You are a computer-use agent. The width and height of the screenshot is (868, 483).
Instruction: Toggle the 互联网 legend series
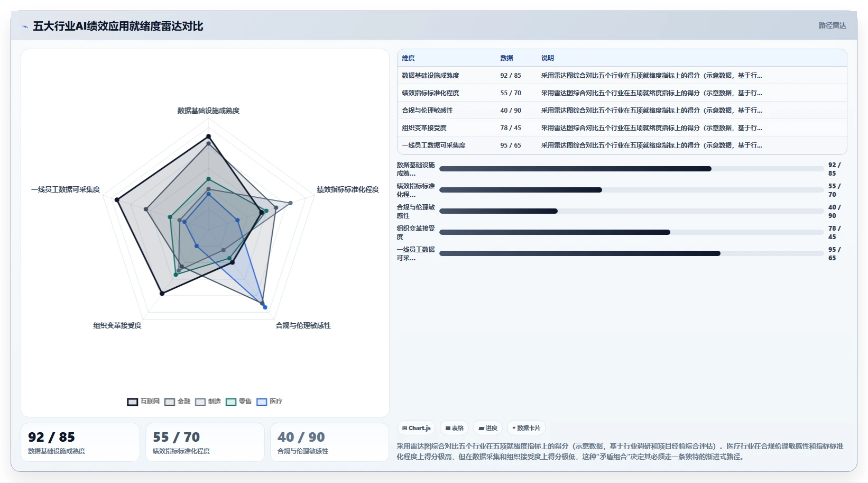143,402
